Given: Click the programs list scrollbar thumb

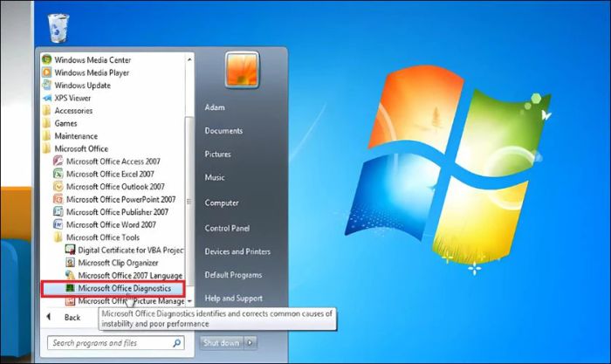Looking at the screenshot, I should point(189,201).
